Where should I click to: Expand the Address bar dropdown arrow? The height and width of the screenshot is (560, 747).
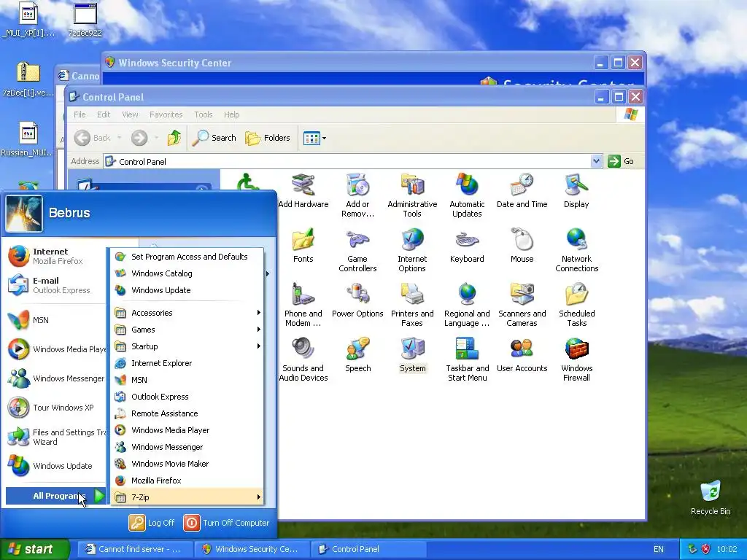click(x=596, y=161)
